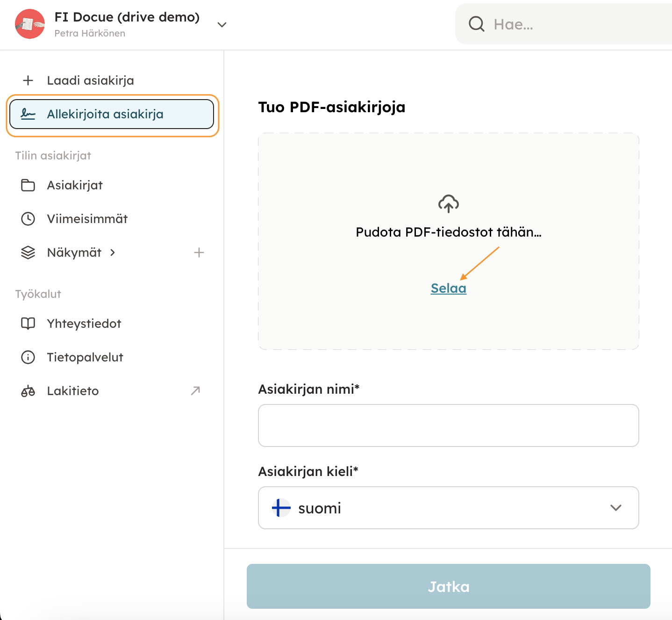
Task: Click the Asiakirjan nimi text field
Action: [x=448, y=425]
